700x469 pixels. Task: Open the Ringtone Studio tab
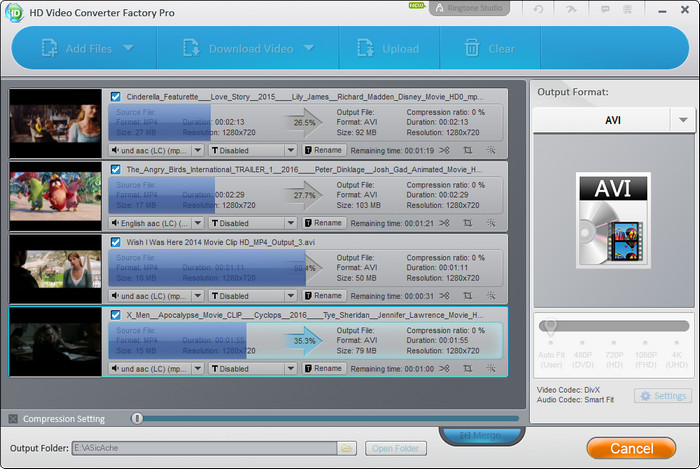469,8
